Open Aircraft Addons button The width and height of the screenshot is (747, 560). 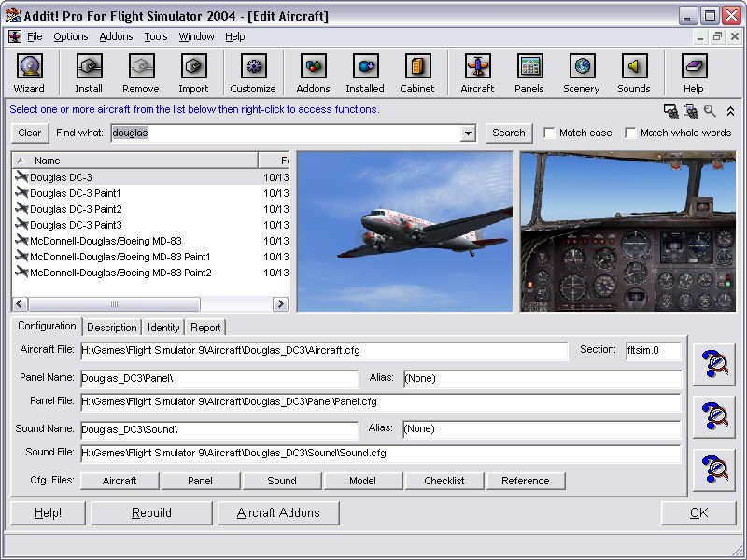tap(278, 512)
